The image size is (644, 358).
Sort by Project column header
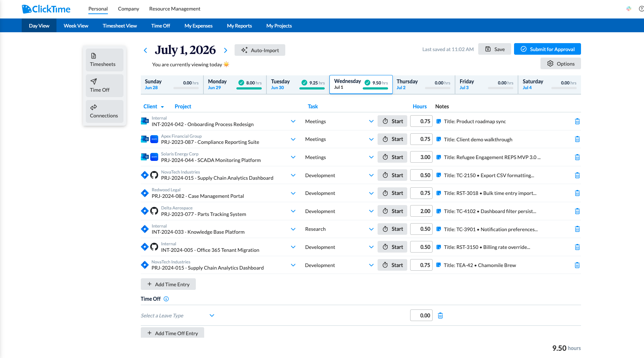coord(183,107)
